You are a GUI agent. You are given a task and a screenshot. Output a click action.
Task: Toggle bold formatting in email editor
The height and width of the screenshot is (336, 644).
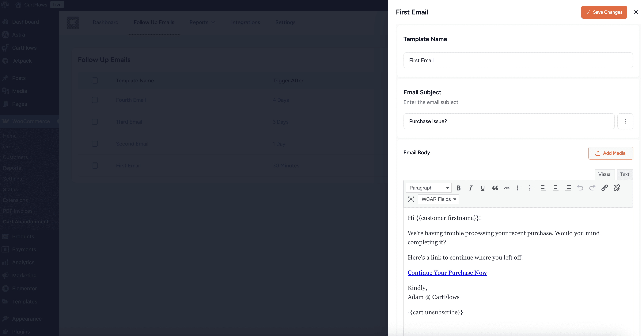[459, 188]
